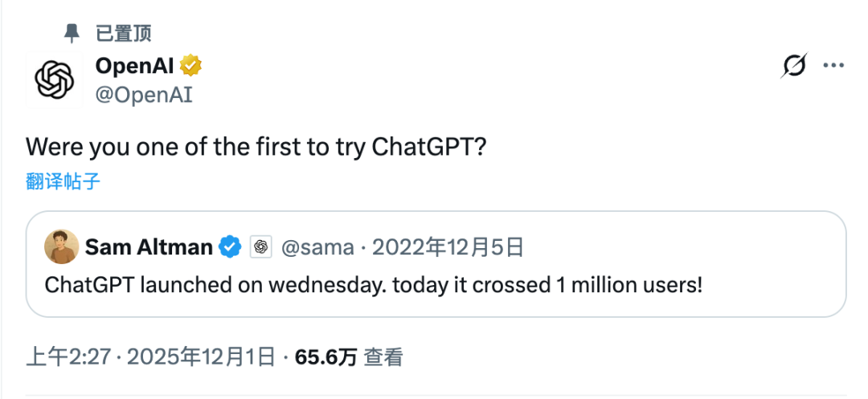Click Sam Altman's profile avatar thumbnail
Screen dimensions: 868x399
61,246
